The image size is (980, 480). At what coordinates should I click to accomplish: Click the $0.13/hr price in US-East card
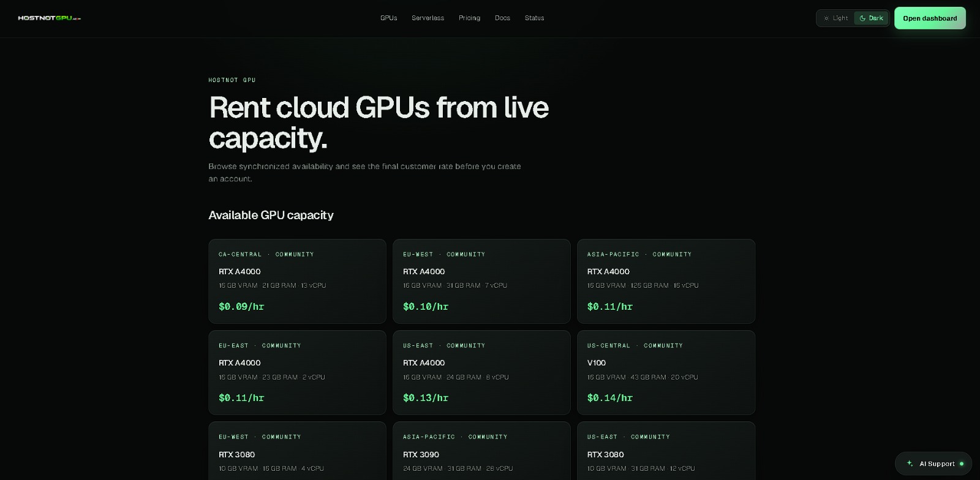click(x=426, y=398)
